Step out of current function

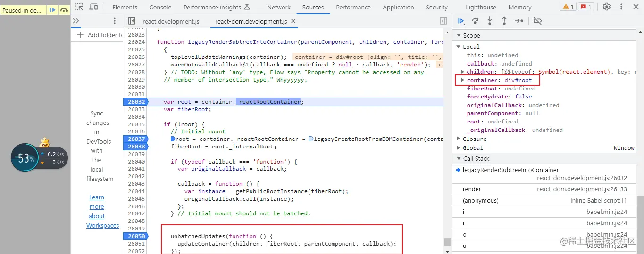(504, 21)
